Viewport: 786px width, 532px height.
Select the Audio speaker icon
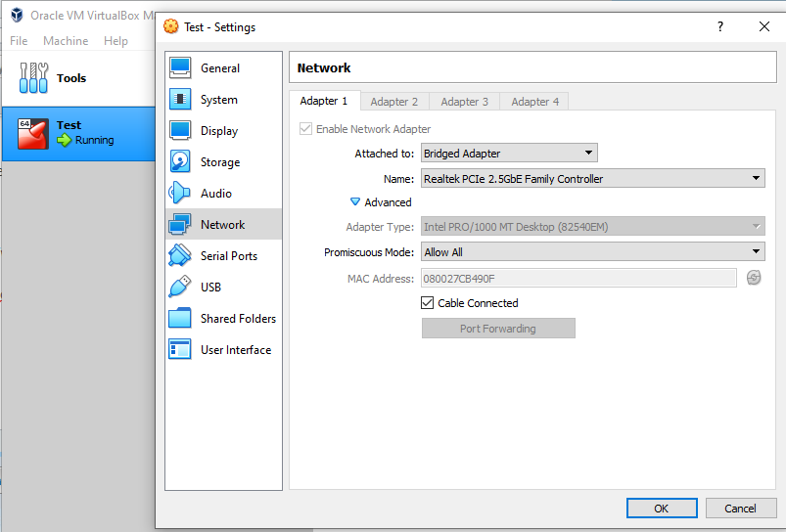click(179, 193)
